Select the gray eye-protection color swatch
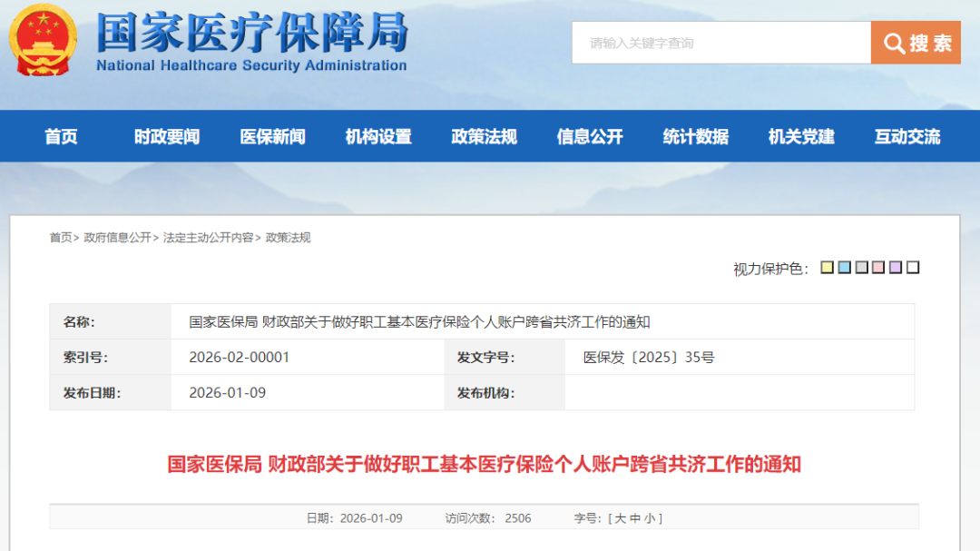This screenshot has height=551, width=980. point(861,268)
